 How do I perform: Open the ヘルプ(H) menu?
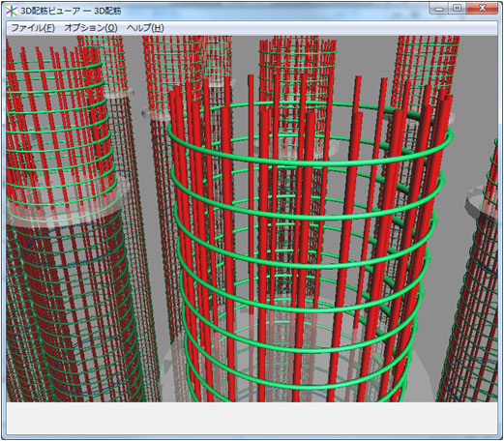[x=145, y=28]
